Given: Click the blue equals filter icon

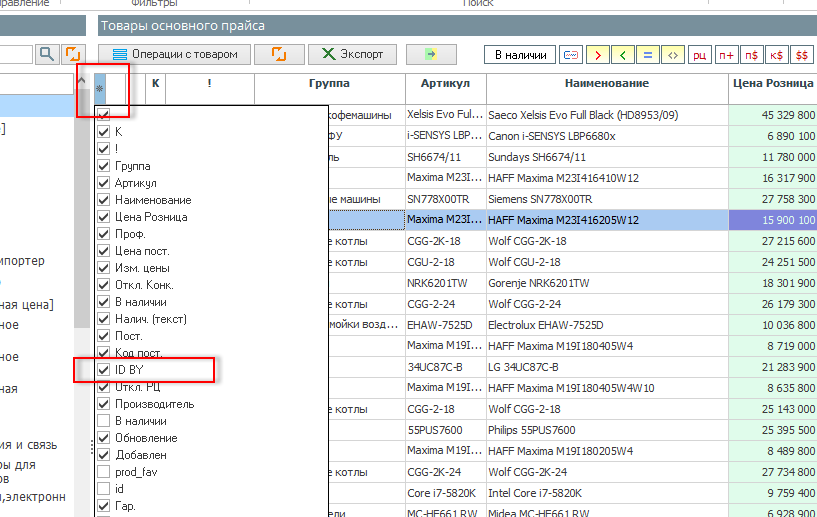Looking at the screenshot, I should pyautogui.click(x=648, y=55).
